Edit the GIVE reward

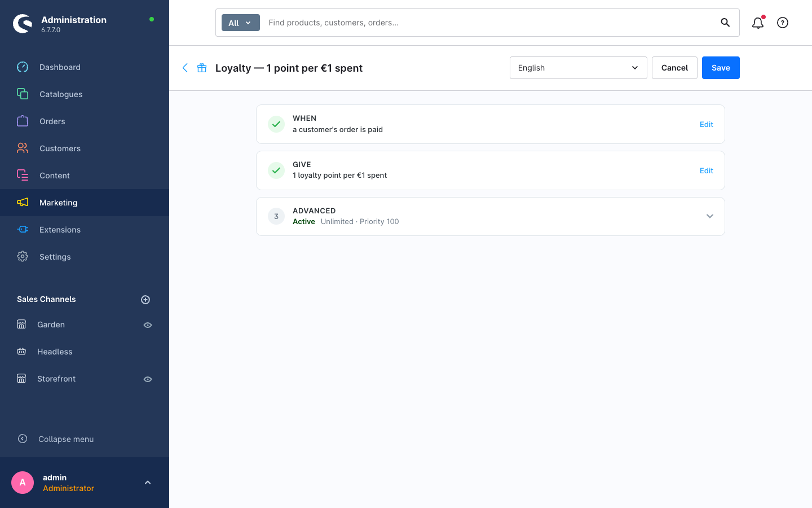(707, 171)
